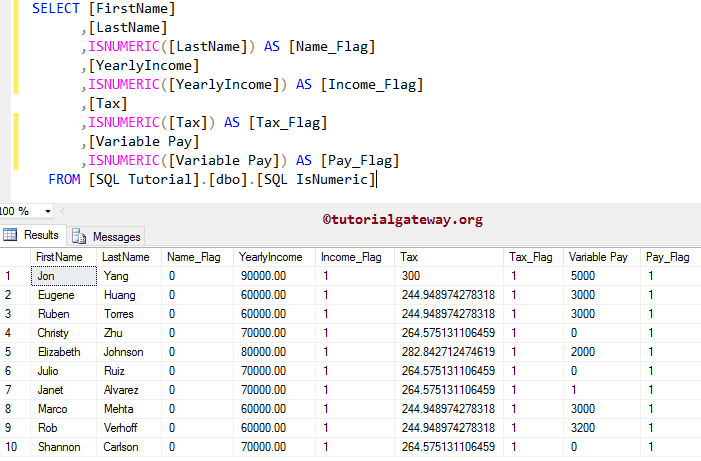This screenshot has width=701, height=461.
Task: Click Variable Pay cell '2000'
Action: [x=602, y=352]
